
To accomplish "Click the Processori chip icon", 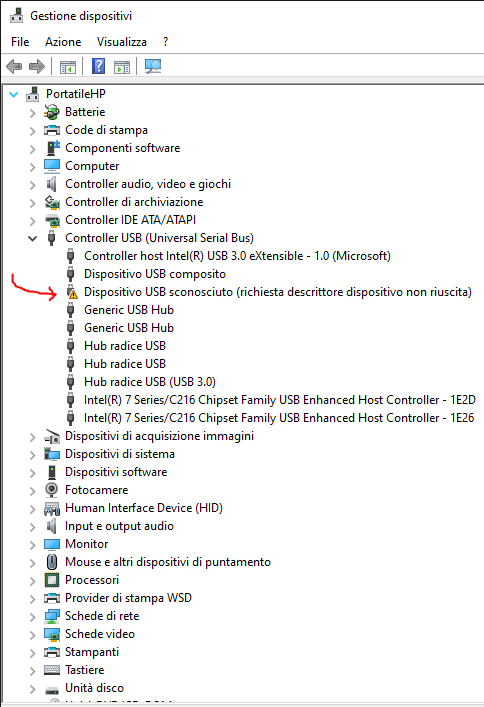I will point(52,580).
